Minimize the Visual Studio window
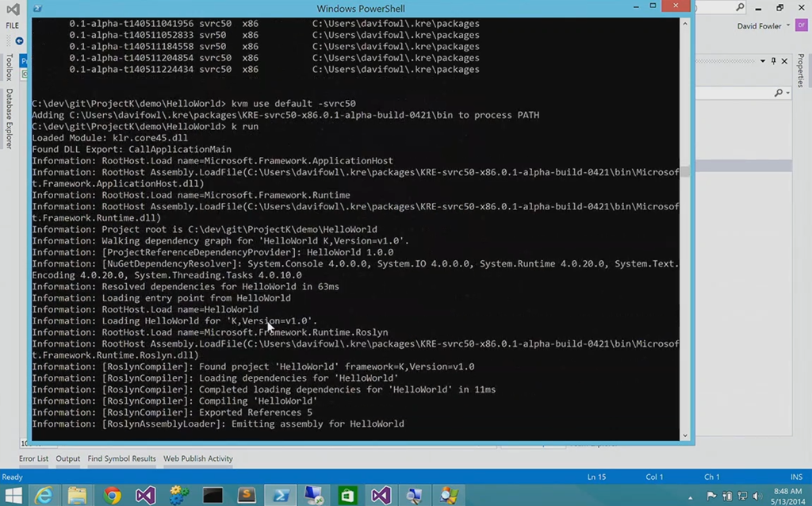The width and height of the screenshot is (812, 506). click(x=758, y=8)
